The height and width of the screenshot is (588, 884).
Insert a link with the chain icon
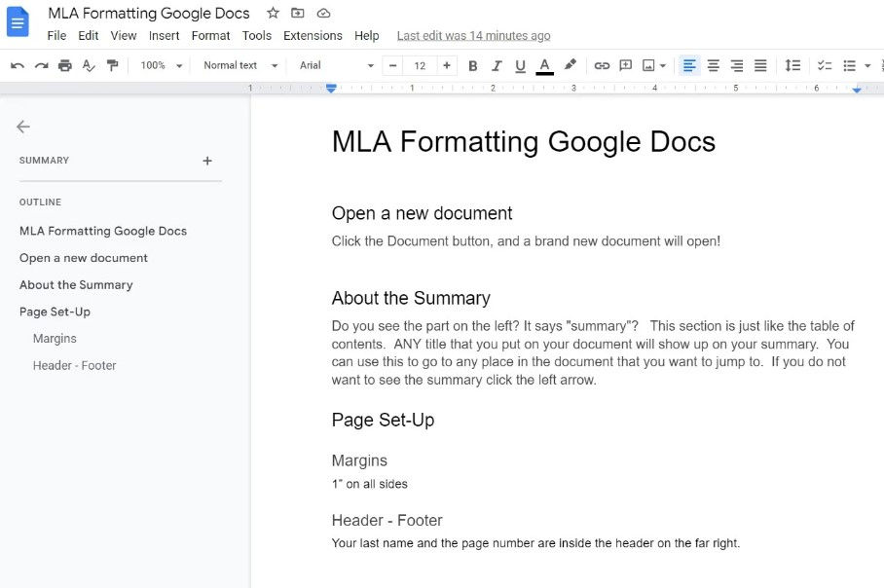tap(602, 66)
